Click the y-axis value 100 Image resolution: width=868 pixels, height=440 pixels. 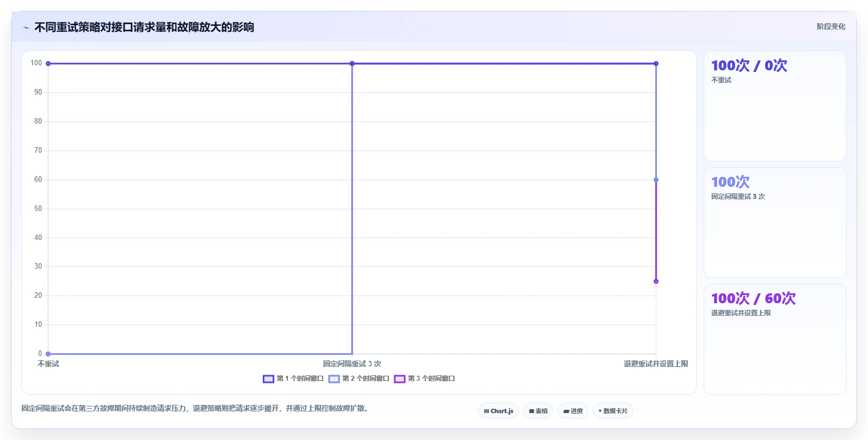click(36, 63)
